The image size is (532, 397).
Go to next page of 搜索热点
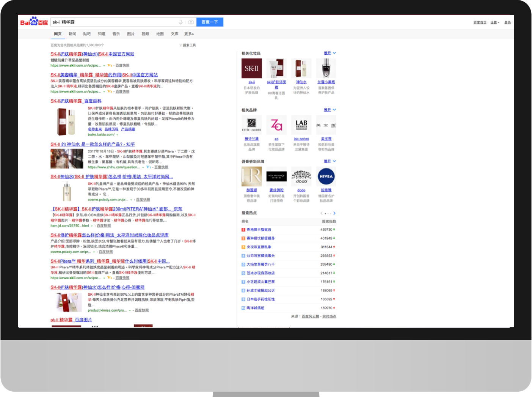[334, 213]
